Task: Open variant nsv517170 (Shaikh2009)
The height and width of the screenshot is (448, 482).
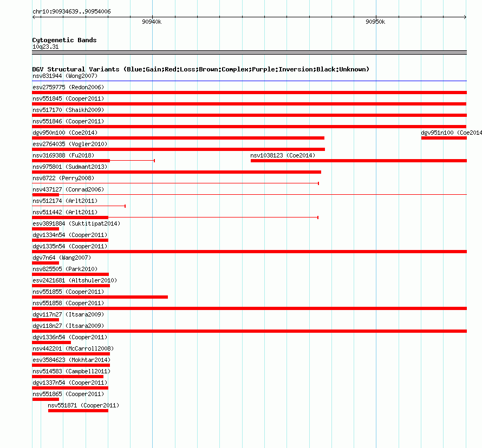Action: (68, 110)
